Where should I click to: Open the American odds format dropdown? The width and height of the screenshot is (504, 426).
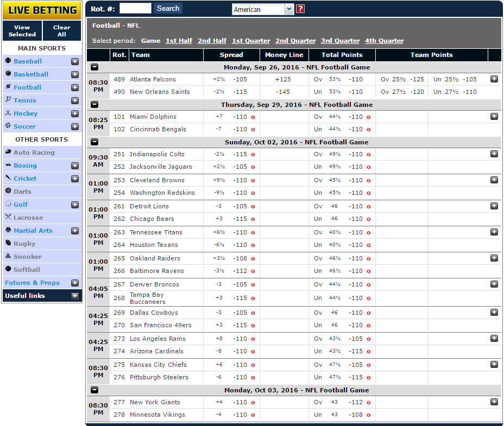click(x=263, y=9)
